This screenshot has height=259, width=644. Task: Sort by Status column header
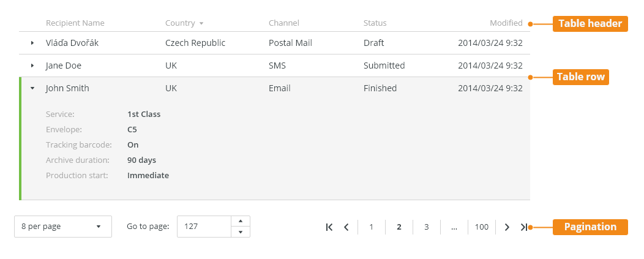click(375, 23)
